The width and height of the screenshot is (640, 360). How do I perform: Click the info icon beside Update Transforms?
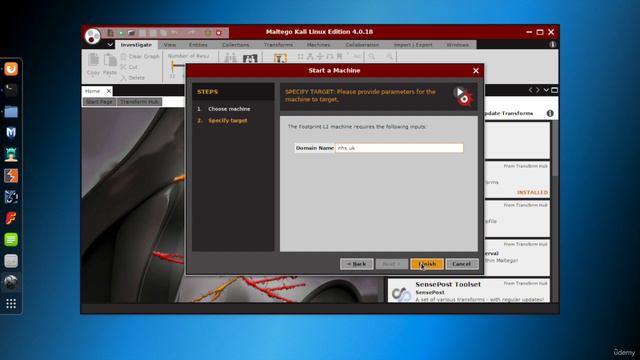click(x=550, y=113)
